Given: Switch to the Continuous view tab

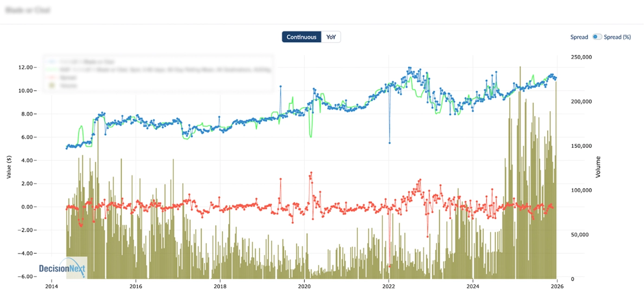Looking at the screenshot, I should point(301,37).
